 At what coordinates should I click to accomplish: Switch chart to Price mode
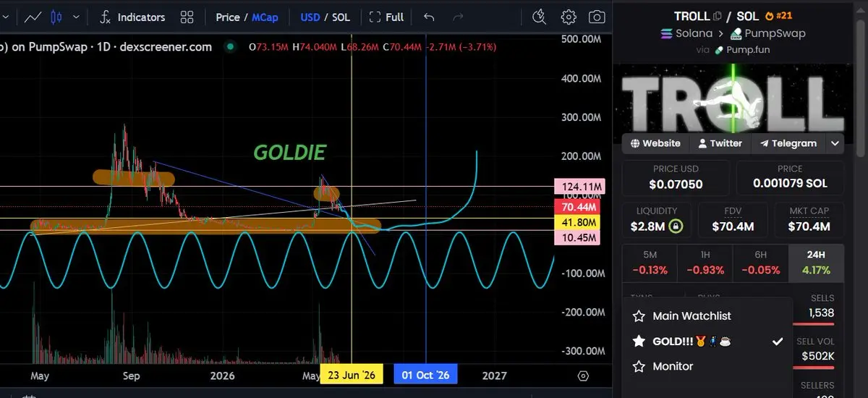tap(228, 17)
